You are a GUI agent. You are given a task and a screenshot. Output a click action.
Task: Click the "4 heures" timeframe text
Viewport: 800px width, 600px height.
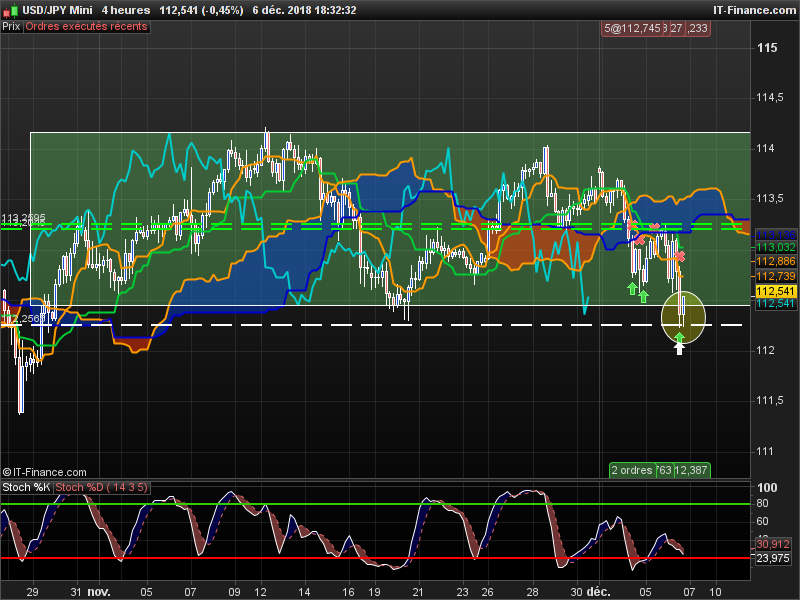click(x=126, y=10)
